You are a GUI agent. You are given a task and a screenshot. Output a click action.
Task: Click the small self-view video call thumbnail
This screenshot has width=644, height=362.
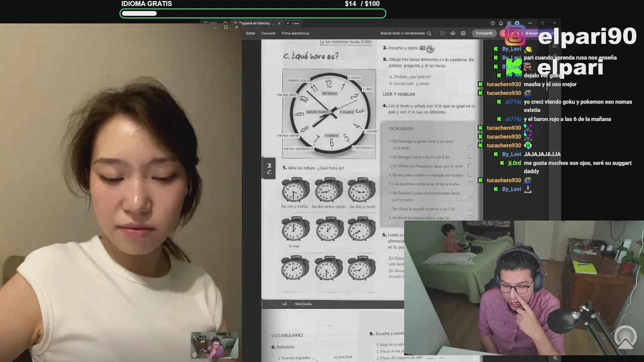pyautogui.click(x=215, y=345)
